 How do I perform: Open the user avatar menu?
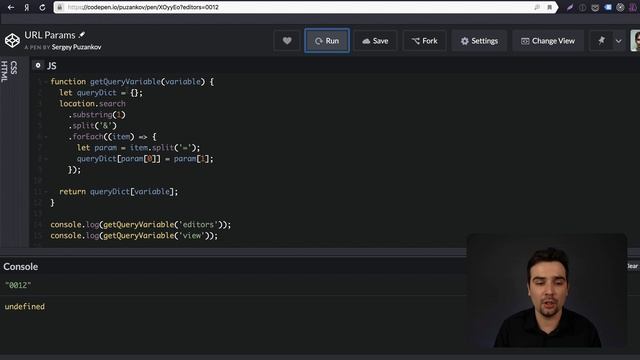[635, 41]
